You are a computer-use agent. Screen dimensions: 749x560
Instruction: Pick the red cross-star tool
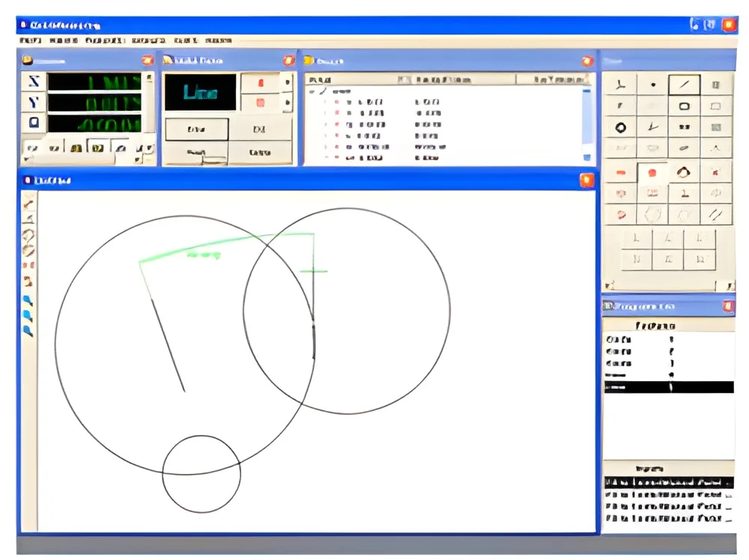715,172
